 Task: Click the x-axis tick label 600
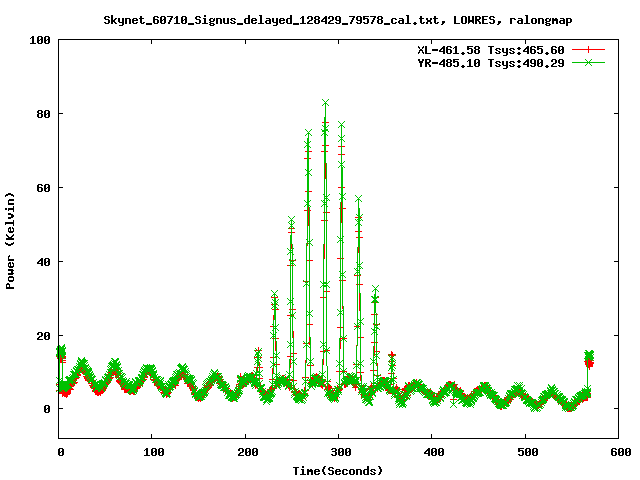click(x=620, y=452)
